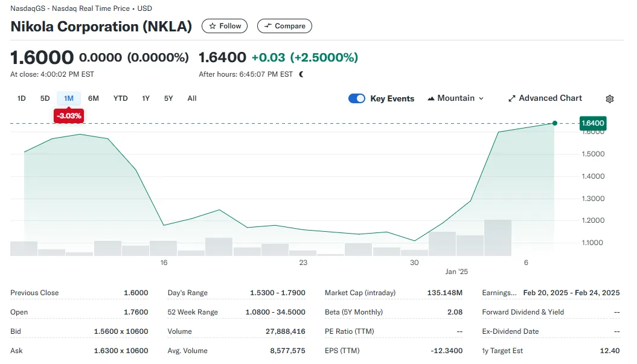The image size is (637, 364).
Task: Click Day's Range 1.5300 - 1.7900
Action: click(278, 293)
